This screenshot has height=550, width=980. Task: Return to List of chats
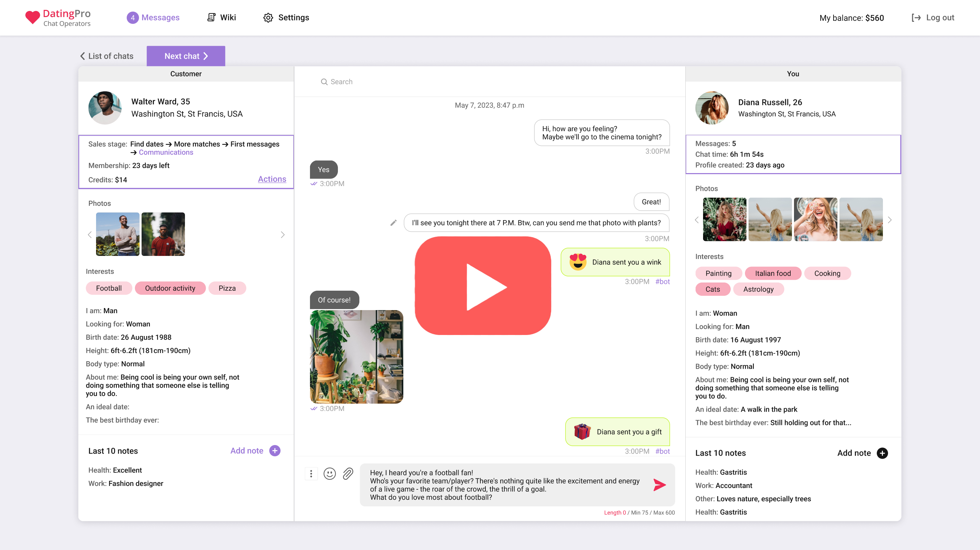click(107, 56)
